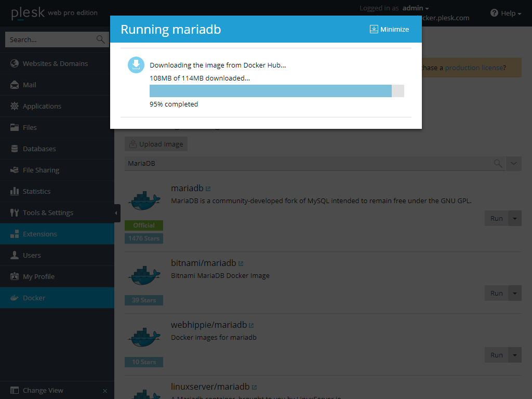Screen dimensions: 532x399
Task: Click bitnami/mariadb external link icon
Action: 241,263
